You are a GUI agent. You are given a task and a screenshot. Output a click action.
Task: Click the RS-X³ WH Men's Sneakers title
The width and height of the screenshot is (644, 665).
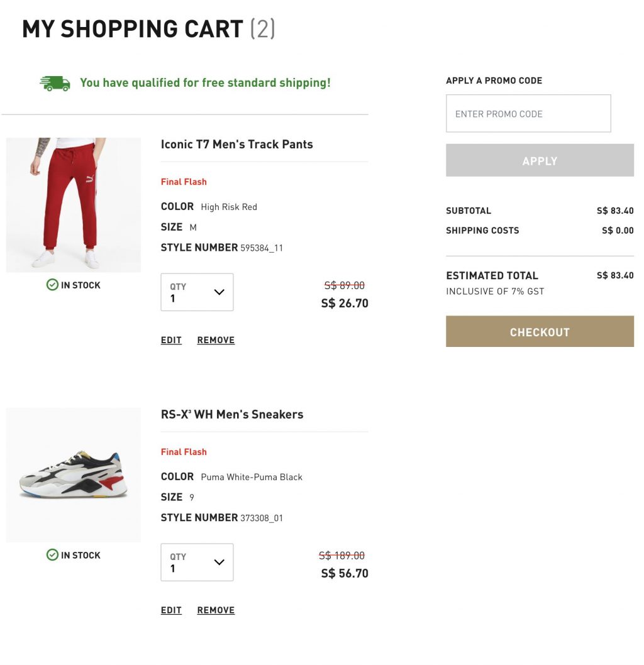(x=232, y=415)
